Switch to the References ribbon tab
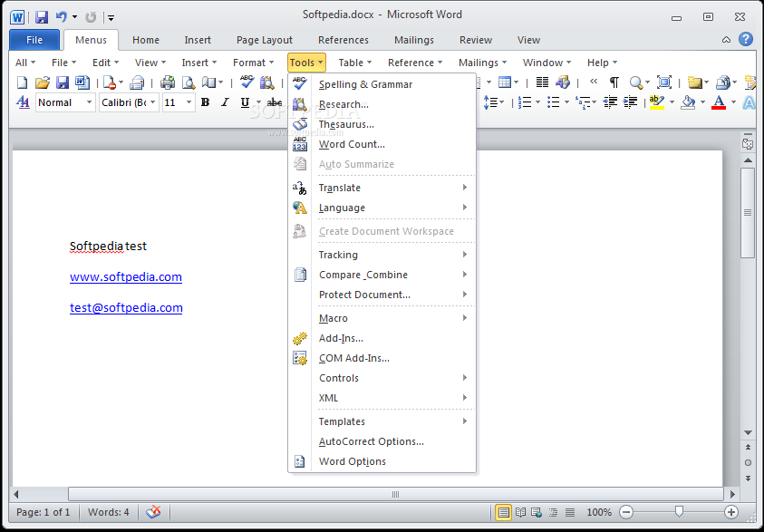 click(x=343, y=40)
